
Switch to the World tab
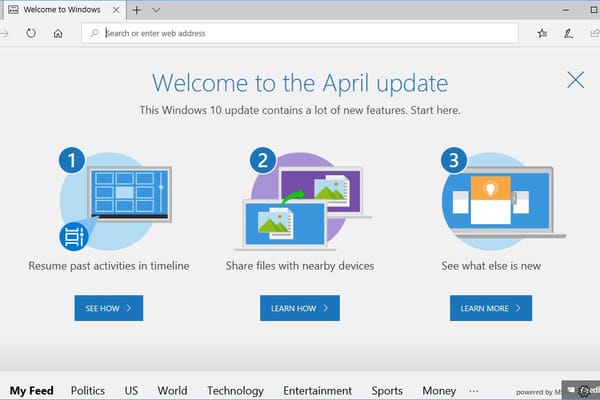172,390
